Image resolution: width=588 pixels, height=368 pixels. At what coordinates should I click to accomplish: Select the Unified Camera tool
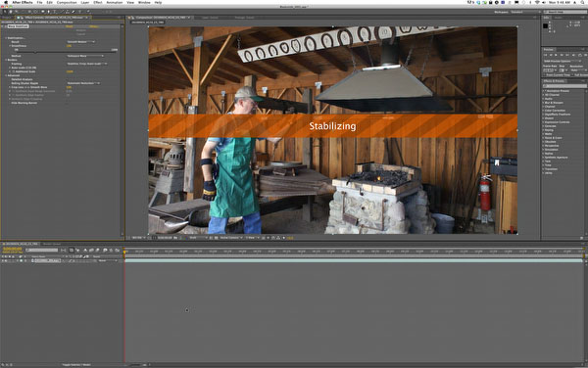click(x=29, y=12)
